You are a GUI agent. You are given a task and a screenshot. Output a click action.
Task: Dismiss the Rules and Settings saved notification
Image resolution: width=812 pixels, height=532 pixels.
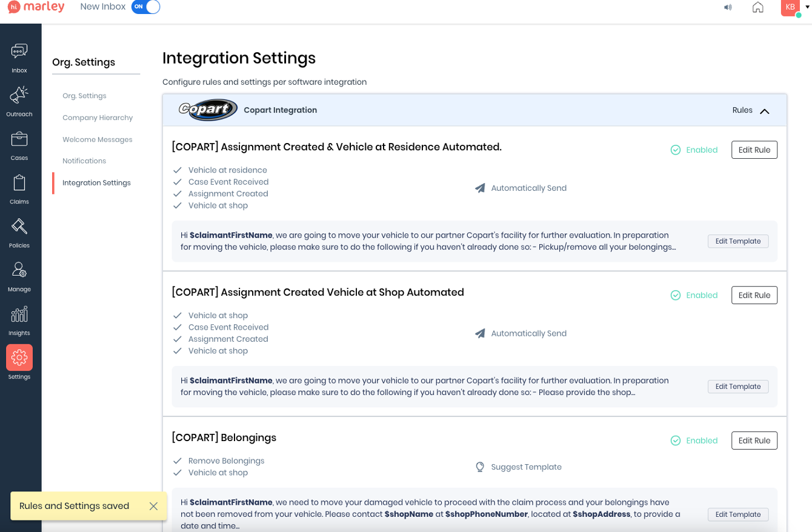pos(153,506)
